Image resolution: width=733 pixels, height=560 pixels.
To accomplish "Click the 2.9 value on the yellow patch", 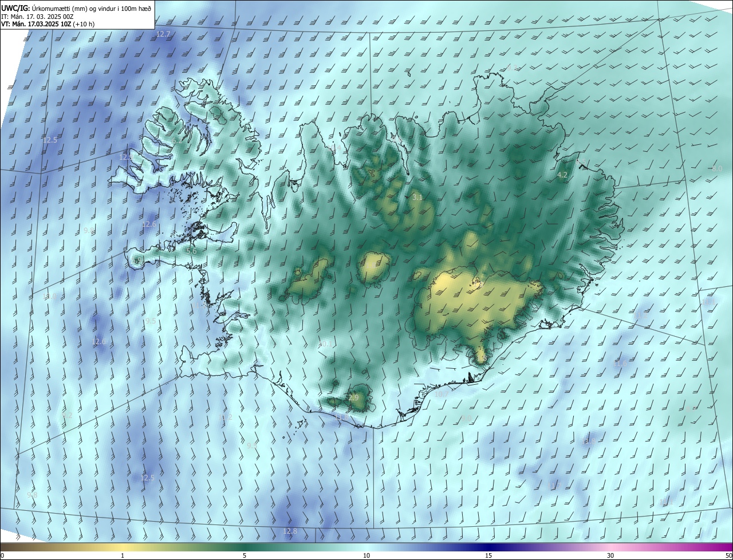I will pos(353,398).
